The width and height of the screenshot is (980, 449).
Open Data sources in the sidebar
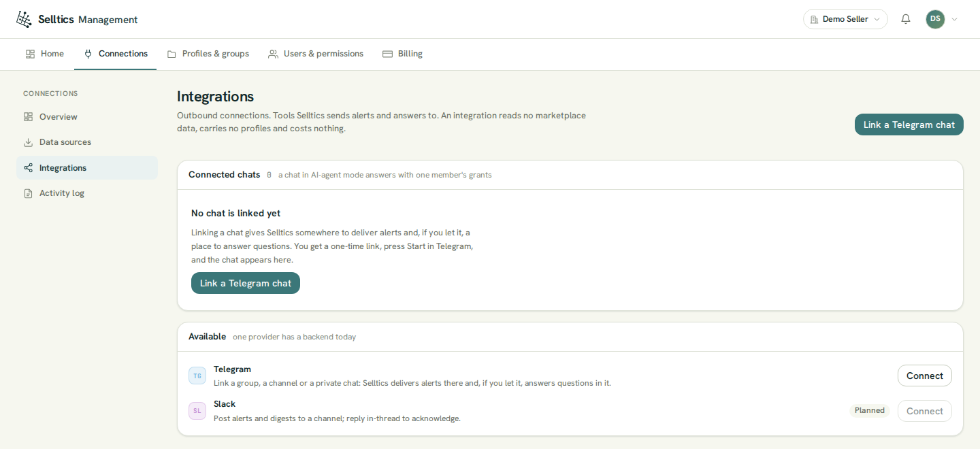(87, 142)
